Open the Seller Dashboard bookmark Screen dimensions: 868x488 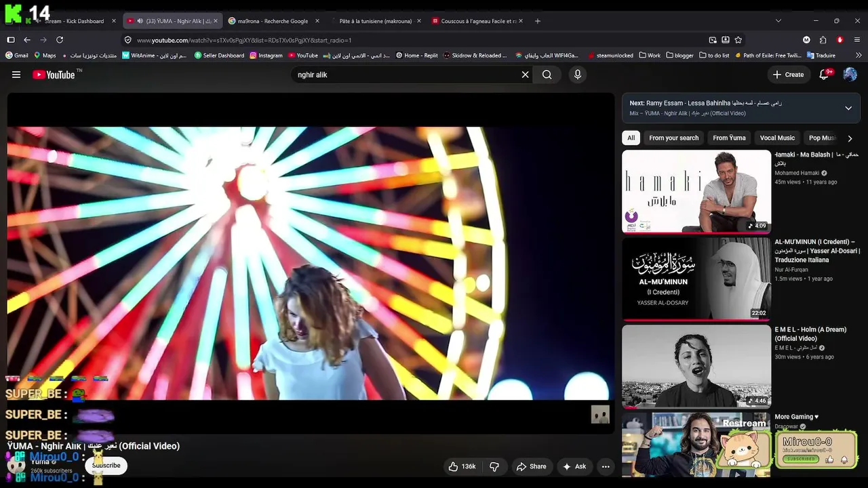(219, 56)
